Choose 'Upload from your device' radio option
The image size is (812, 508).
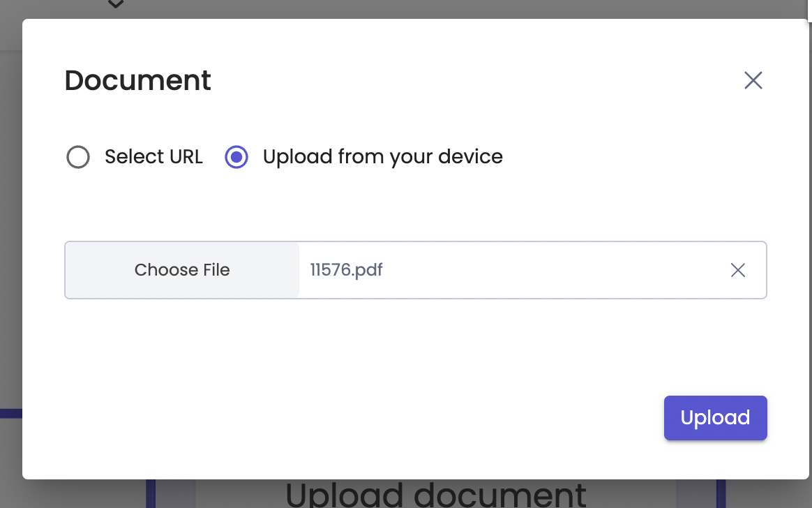[x=236, y=157]
